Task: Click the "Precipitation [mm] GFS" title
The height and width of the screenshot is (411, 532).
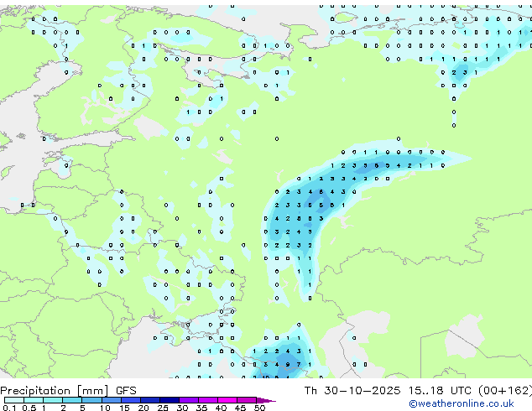Action: tap(68, 391)
